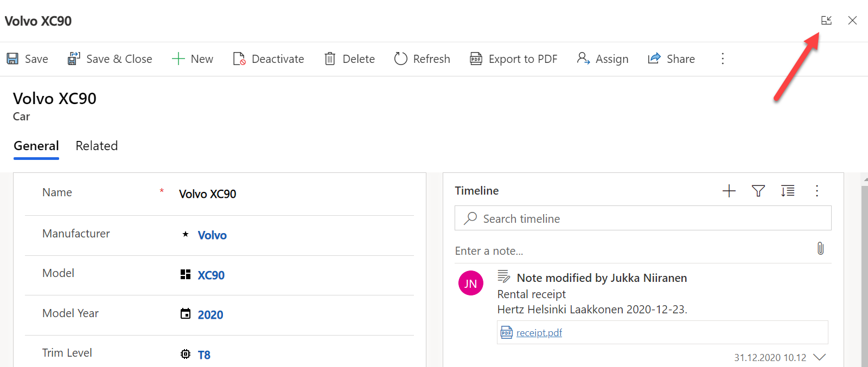Download the receipt.pdf attachment
This screenshot has width=868, height=367.
click(539, 333)
